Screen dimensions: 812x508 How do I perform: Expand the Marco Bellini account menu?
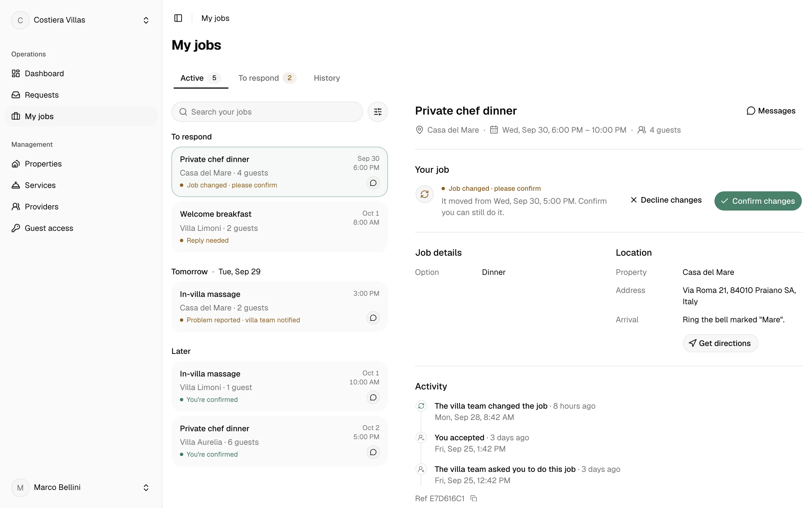[145, 487]
